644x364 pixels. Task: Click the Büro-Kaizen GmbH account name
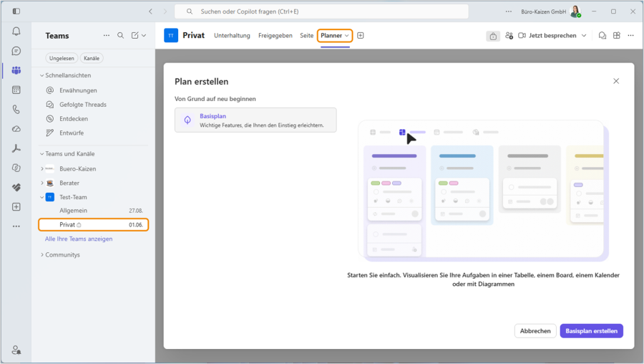(x=543, y=11)
